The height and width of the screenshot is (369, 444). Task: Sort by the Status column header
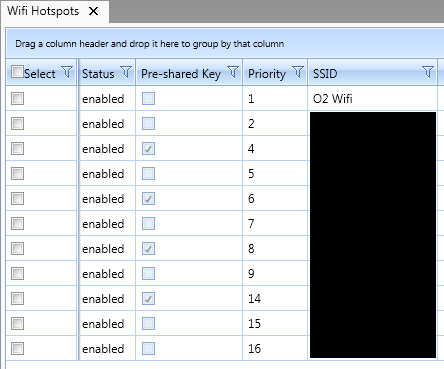pyautogui.click(x=98, y=74)
